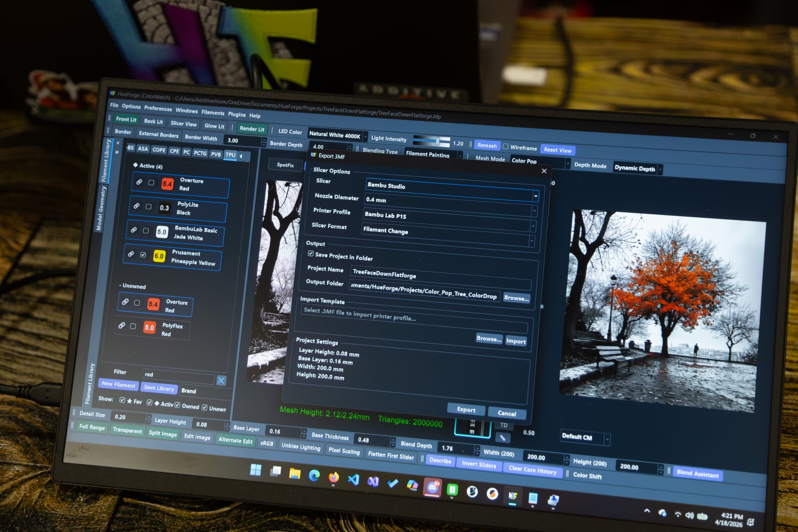Uncheck the Prusament Pineapple Yellow checkbox
The width and height of the screenshot is (798, 532).
pyautogui.click(x=143, y=255)
